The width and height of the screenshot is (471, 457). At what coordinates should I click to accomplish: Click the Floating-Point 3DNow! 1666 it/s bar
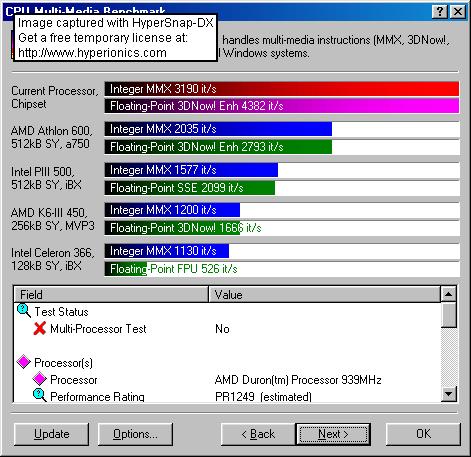(172, 228)
